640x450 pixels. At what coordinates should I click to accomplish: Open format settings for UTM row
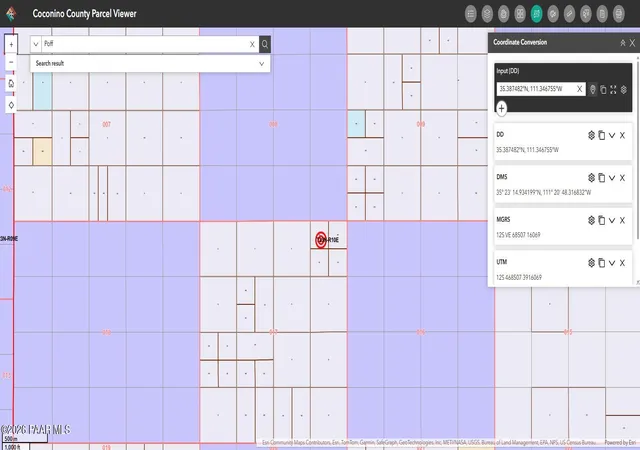tap(591, 263)
